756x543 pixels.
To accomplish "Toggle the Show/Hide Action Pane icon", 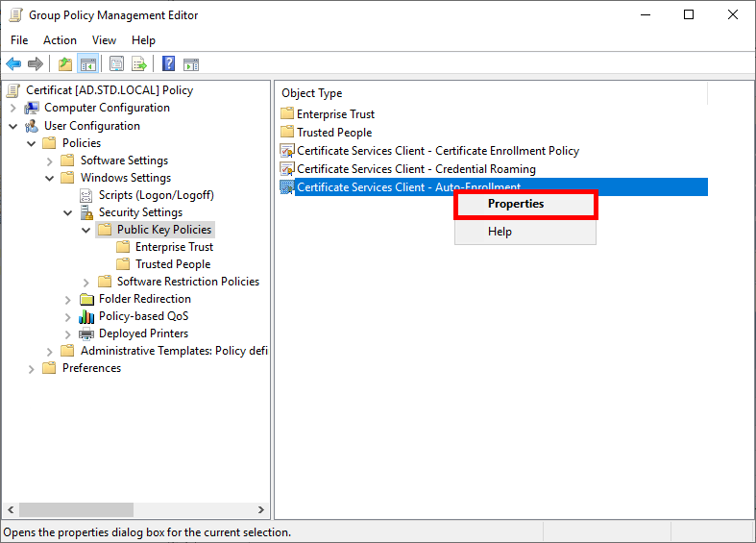I will (191, 64).
